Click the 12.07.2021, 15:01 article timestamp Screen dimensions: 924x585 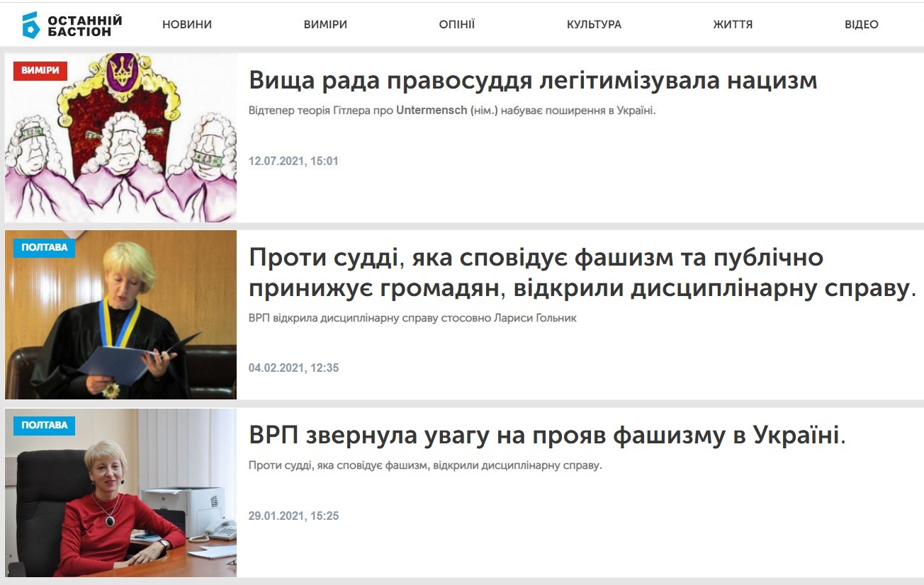point(293,161)
